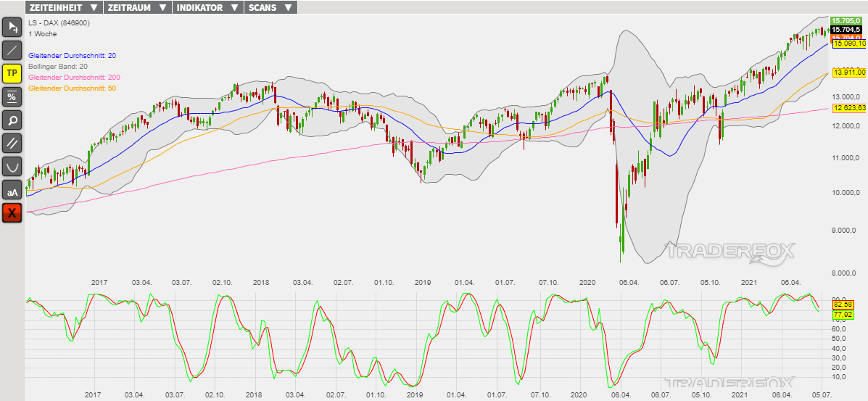
Task: Toggle the yellow TP tool button
Action: (x=12, y=73)
